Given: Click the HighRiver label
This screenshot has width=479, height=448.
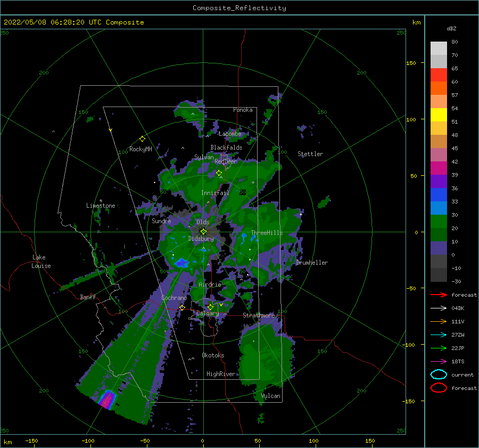Looking at the screenshot, I should tap(220, 374).
